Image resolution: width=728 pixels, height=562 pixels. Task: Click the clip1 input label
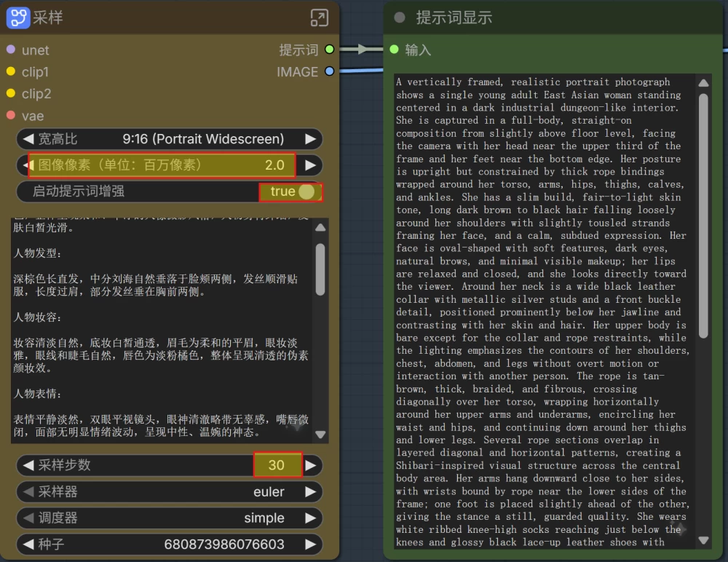pyautogui.click(x=35, y=72)
